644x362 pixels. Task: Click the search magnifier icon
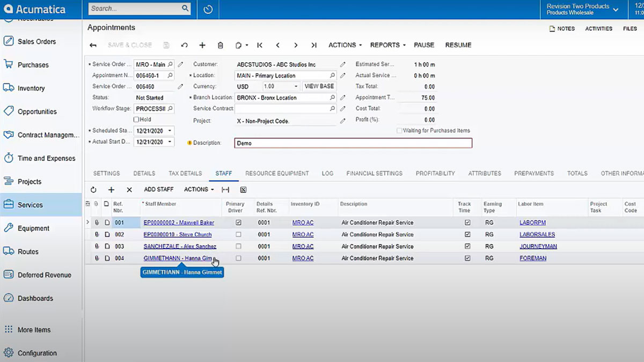(185, 9)
